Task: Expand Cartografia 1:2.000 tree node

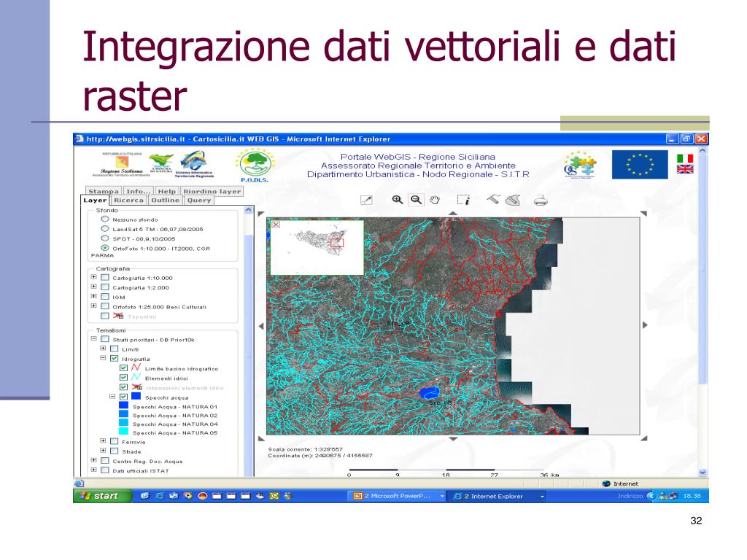Action: coord(94,287)
